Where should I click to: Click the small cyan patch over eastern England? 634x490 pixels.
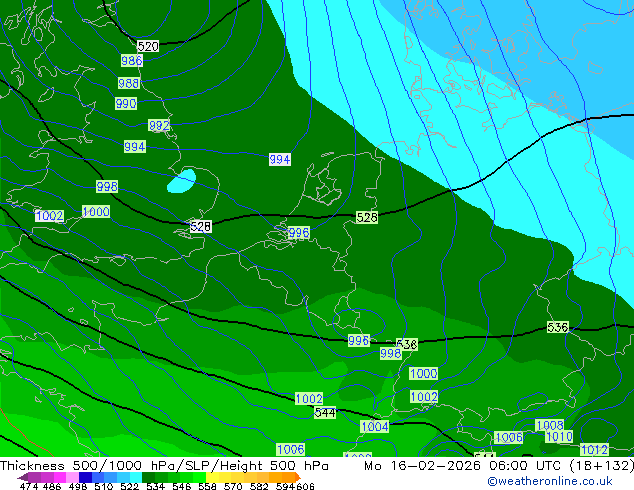coord(181,181)
